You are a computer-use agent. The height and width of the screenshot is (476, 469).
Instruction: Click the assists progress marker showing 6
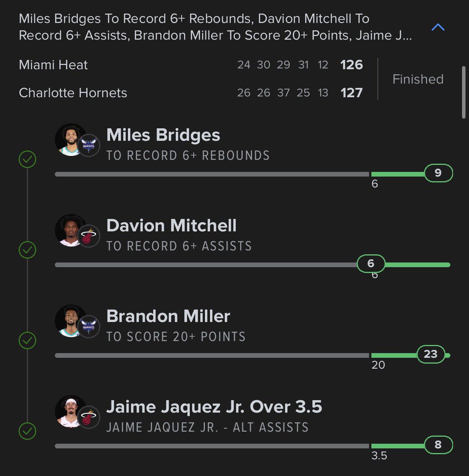371,263
